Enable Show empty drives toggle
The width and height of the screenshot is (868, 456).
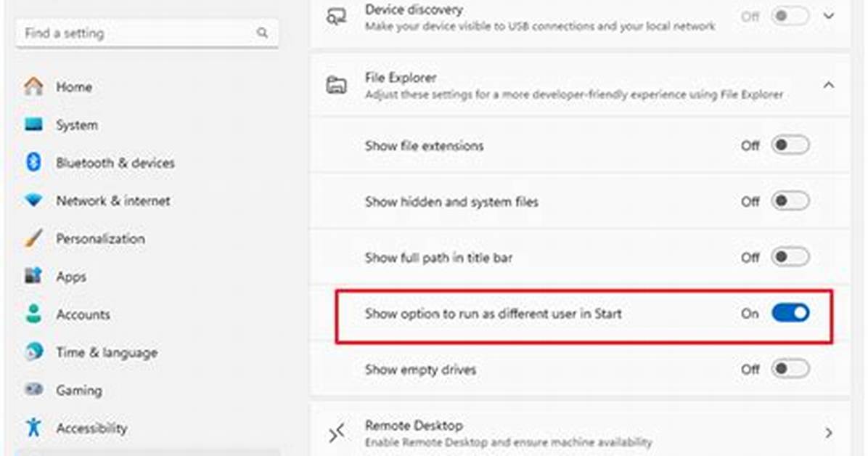(x=790, y=368)
